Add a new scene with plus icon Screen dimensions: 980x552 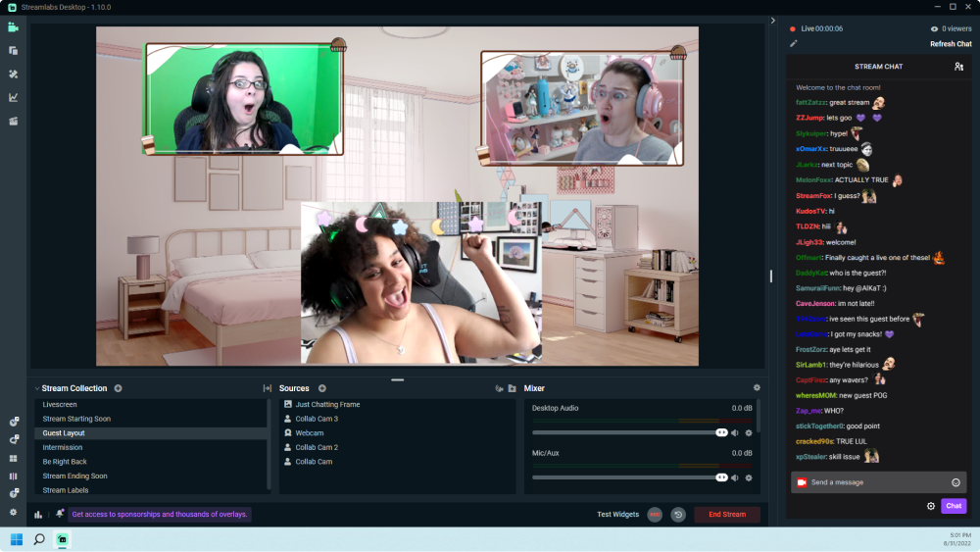pos(119,388)
